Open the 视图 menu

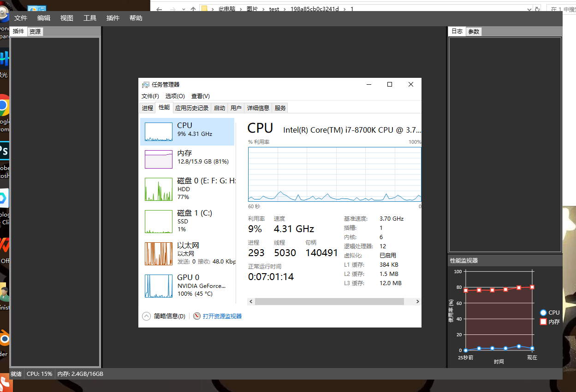tap(67, 18)
